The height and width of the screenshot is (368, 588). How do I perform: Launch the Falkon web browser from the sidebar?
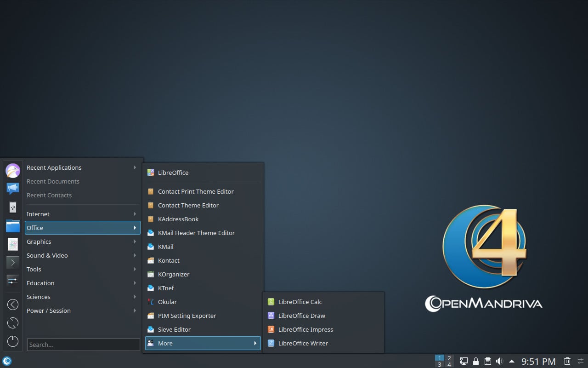[12, 170]
